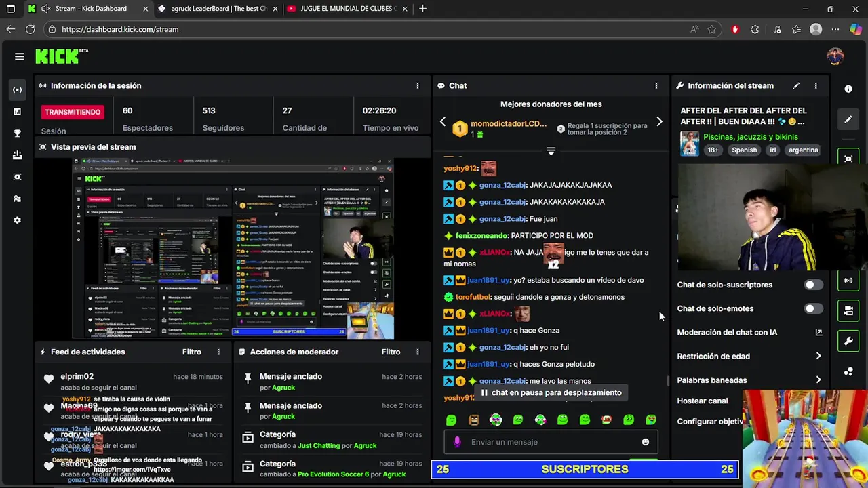Click the 18+ tag

[713, 150]
